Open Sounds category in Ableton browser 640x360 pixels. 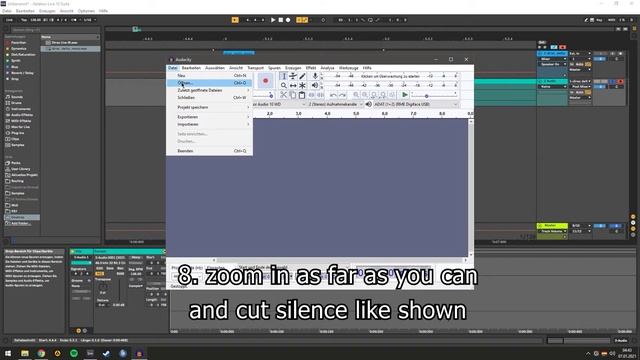17,97
